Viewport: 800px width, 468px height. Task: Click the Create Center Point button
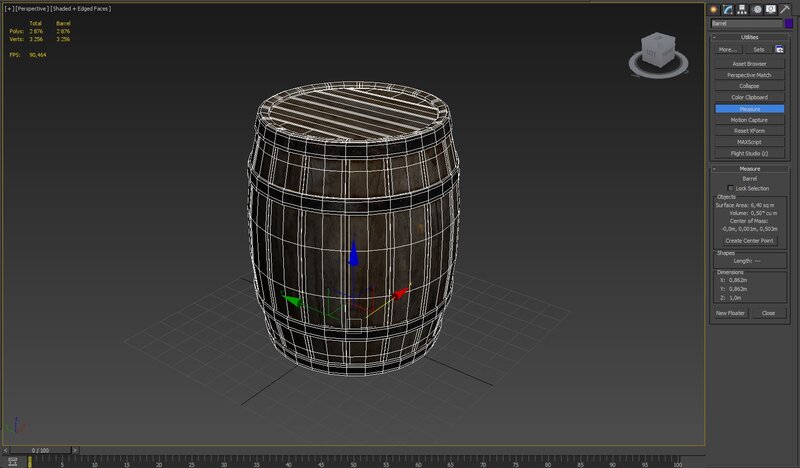point(749,240)
